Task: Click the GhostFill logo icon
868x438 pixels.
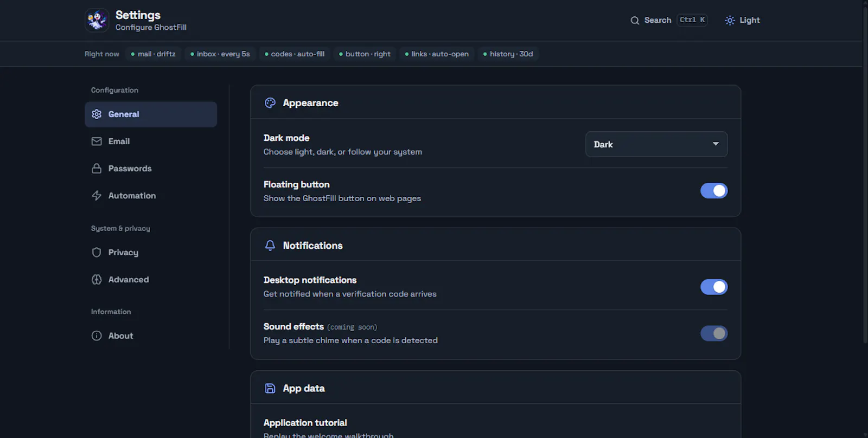Action: tap(97, 20)
